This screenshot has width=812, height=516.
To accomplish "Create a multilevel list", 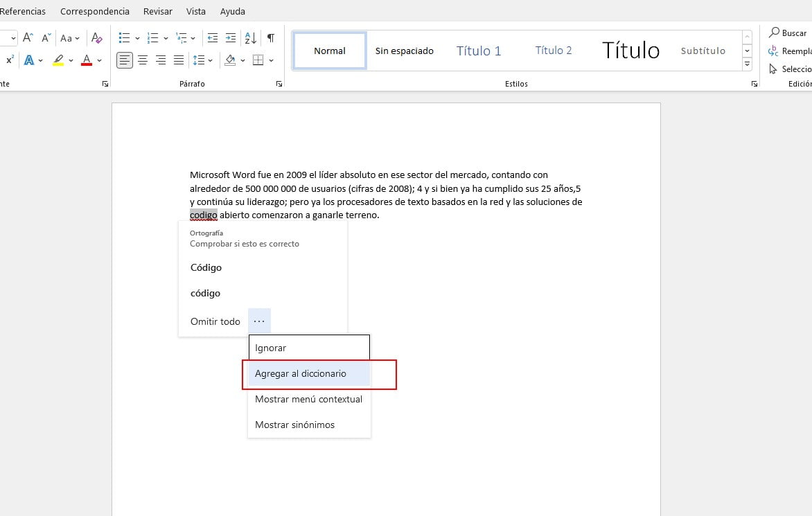I will (x=182, y=38).
